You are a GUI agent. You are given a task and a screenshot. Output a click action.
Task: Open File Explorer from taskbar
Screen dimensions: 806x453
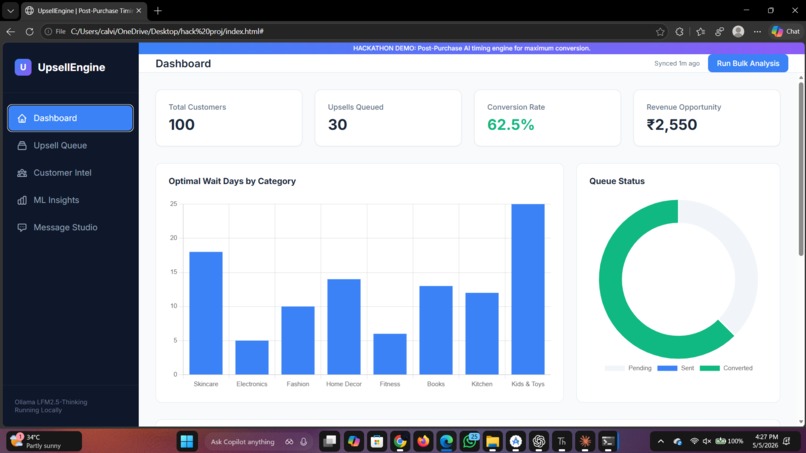coord(492,441)
